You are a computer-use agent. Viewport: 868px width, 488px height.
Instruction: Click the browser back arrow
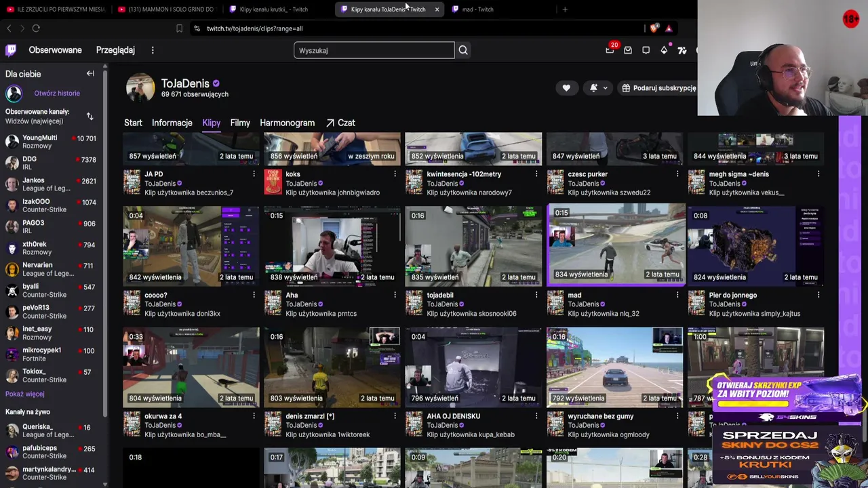(x=9, y=28)
